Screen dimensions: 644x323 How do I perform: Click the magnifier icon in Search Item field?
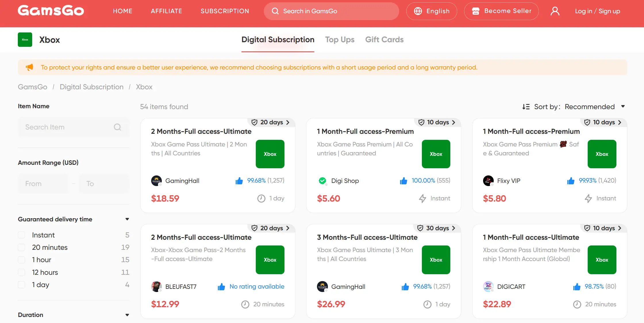pos(118,127)
